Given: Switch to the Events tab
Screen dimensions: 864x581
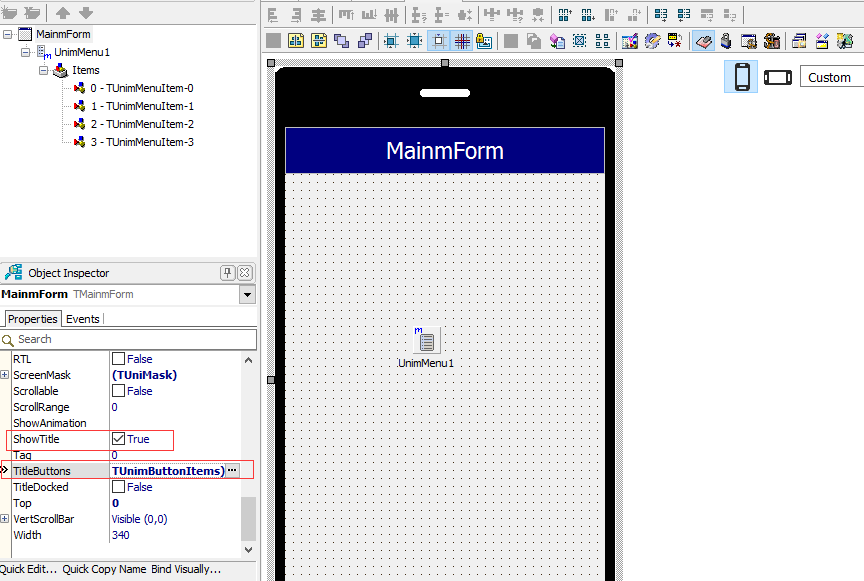Looking at the screenshot, I should point(83,319).
